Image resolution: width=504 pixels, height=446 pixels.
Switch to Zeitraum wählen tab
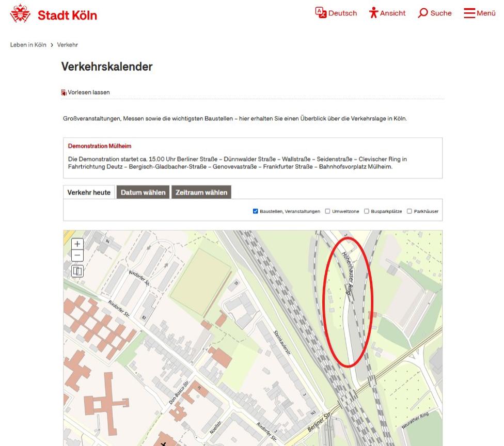point(201,192)
